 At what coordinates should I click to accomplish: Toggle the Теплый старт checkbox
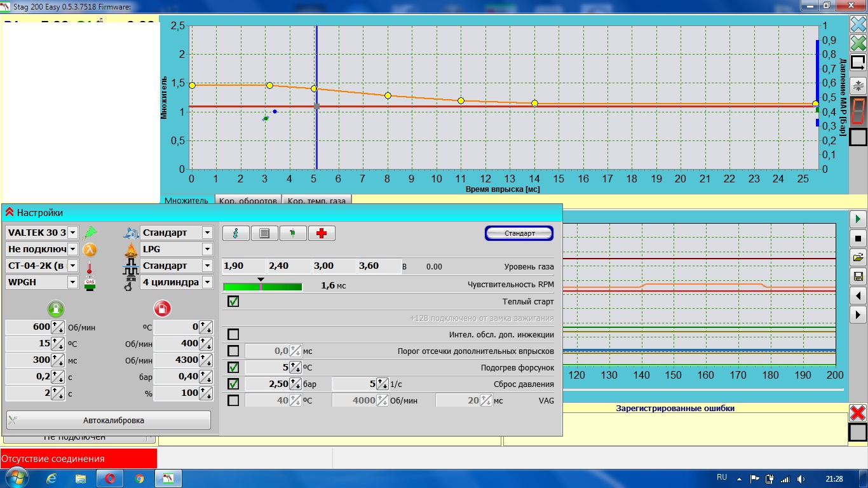click(233, 301)
